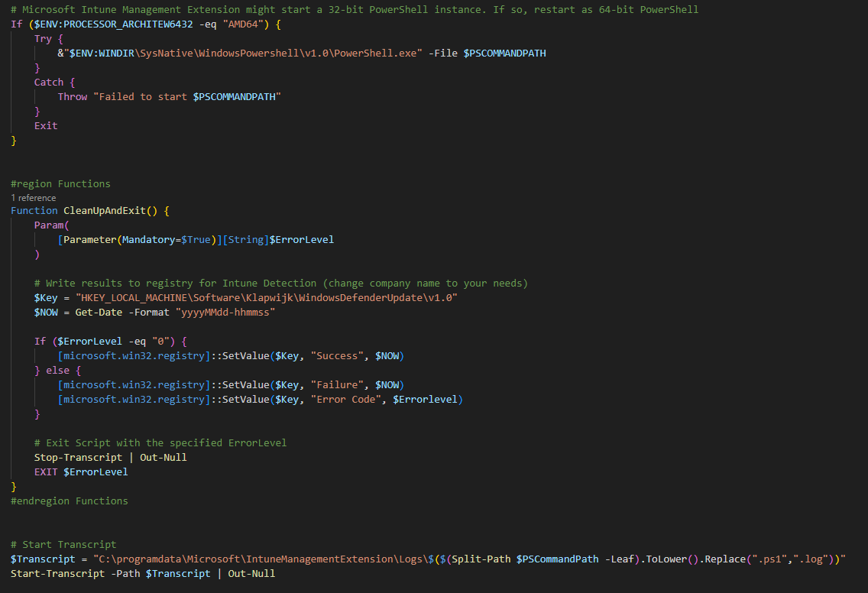This screenshot has width=868, height=593.
Task: Click the 'Try' keyword
Action: click(x=43, y=39)
